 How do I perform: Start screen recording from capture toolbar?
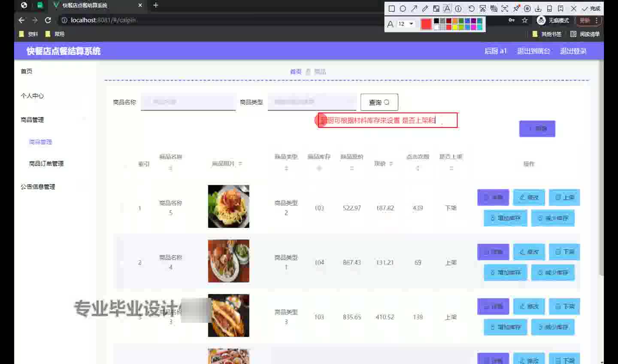tap(527, 9)
